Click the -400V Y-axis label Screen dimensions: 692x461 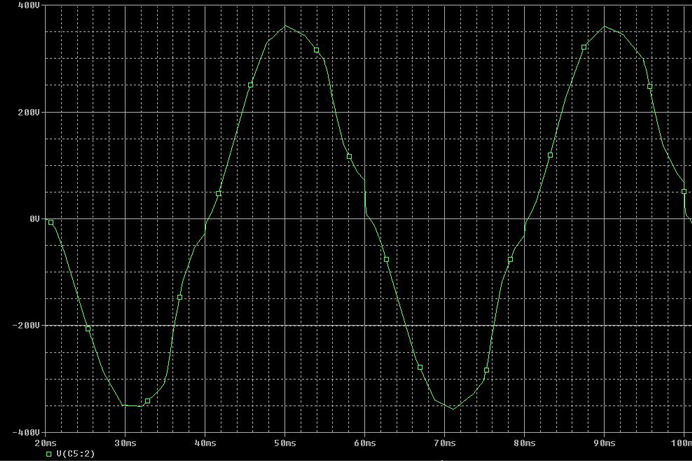pyautogui.click(x=26, y=432)
